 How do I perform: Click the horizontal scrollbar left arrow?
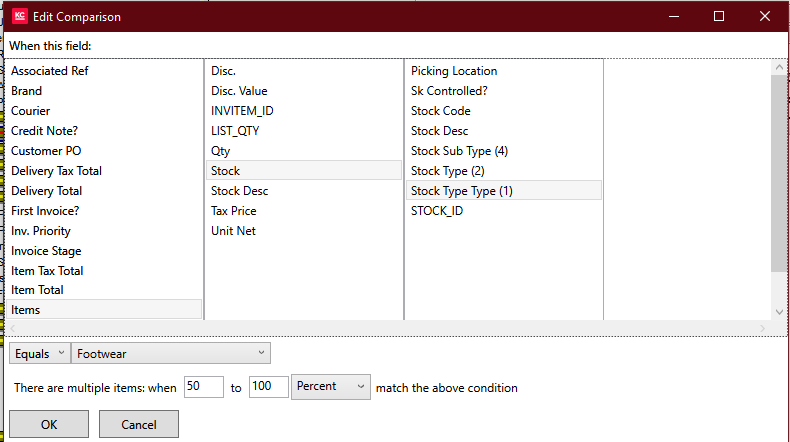coord(13,329)
